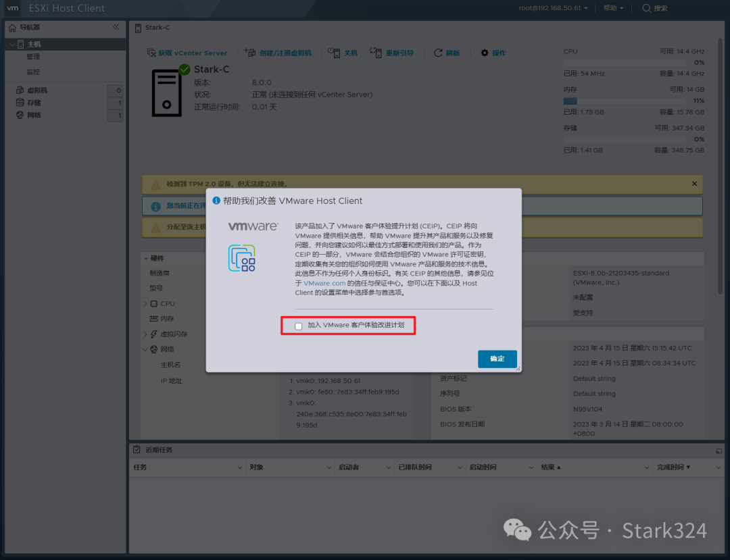Viewport: 730px width, 560px height.
Task: Click the 存储 storage usage bar
Action: (625, 140)
